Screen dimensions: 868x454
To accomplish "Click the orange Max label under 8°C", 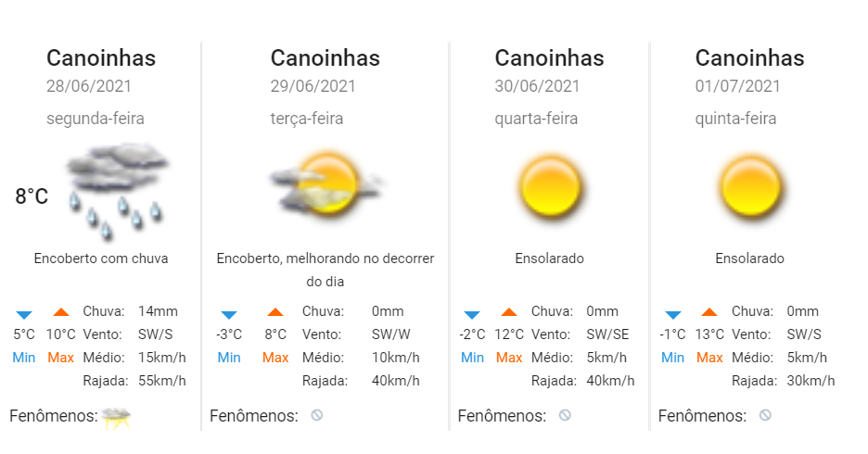I will (275, 358).
